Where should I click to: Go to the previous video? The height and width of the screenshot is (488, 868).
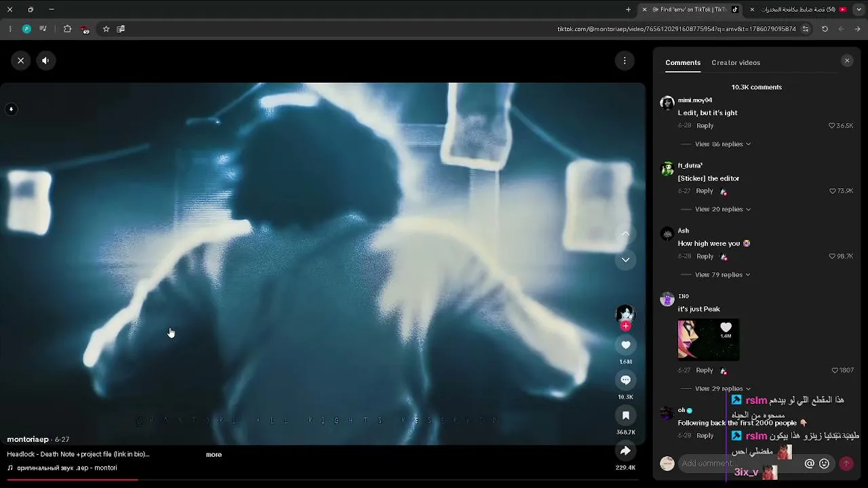(625, 234)
